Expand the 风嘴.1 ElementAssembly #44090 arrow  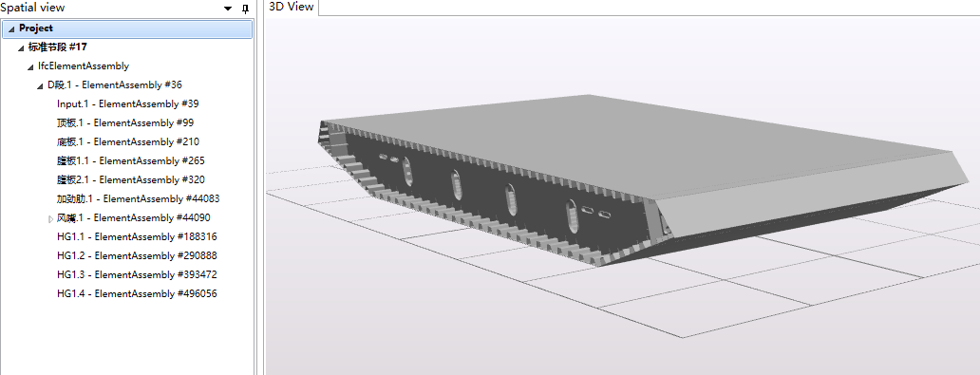[50, 218]
